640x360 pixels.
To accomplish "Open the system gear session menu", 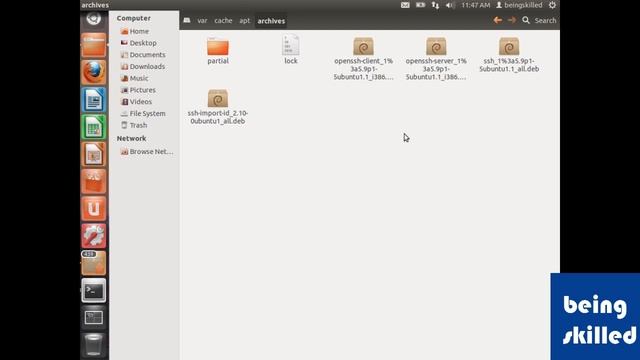I will (552, 5).
